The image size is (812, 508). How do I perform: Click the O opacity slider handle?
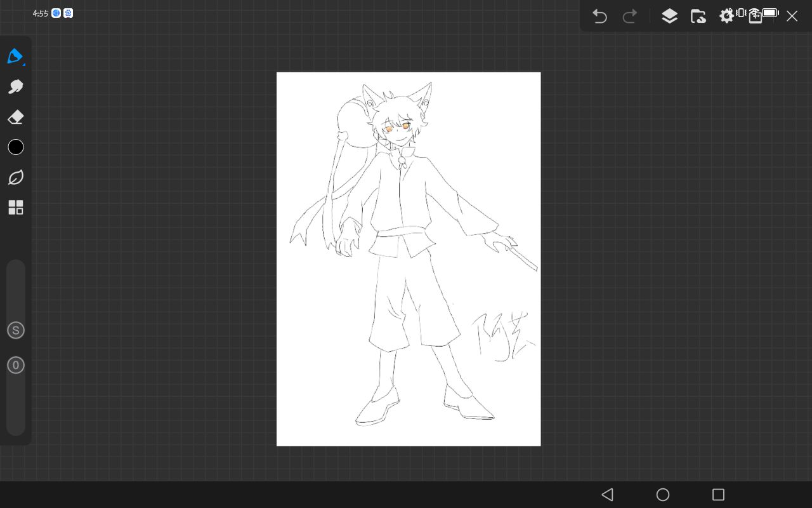point(16,365)
